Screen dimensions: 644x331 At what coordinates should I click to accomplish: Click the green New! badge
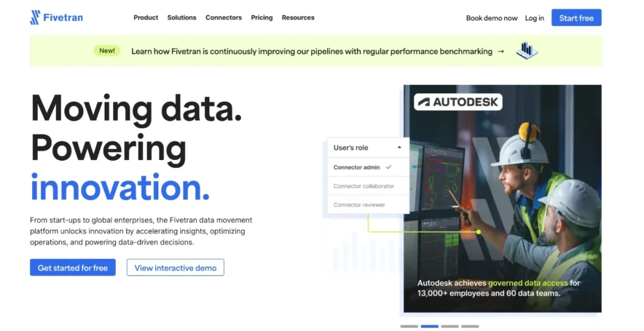point(107,51)
